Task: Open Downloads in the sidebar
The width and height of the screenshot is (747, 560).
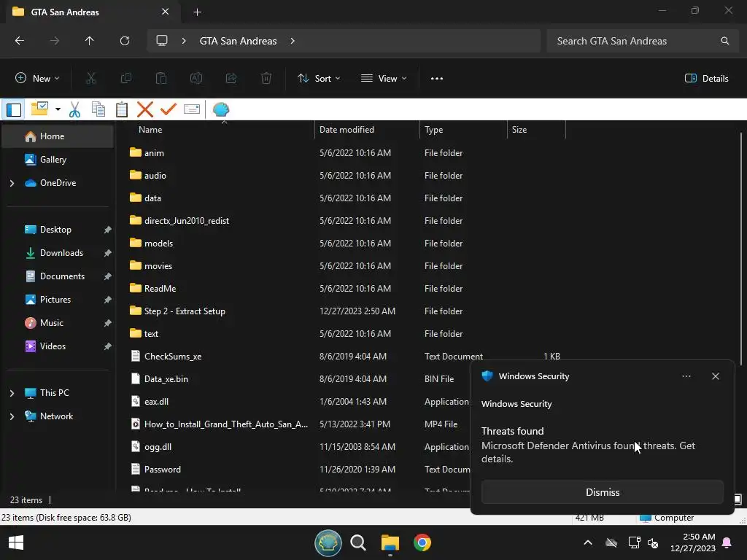Action: [58, 253]
